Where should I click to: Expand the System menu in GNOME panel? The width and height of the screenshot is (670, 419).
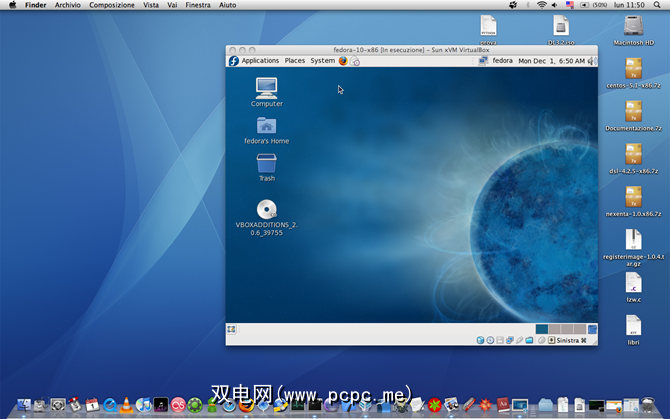click(x=322, y=61)
